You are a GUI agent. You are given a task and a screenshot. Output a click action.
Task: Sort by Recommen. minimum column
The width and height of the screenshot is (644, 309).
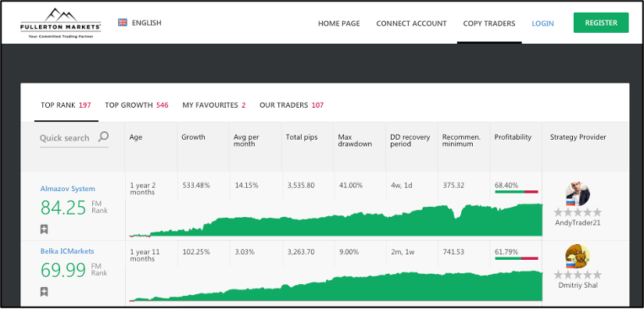coord(461,140)
